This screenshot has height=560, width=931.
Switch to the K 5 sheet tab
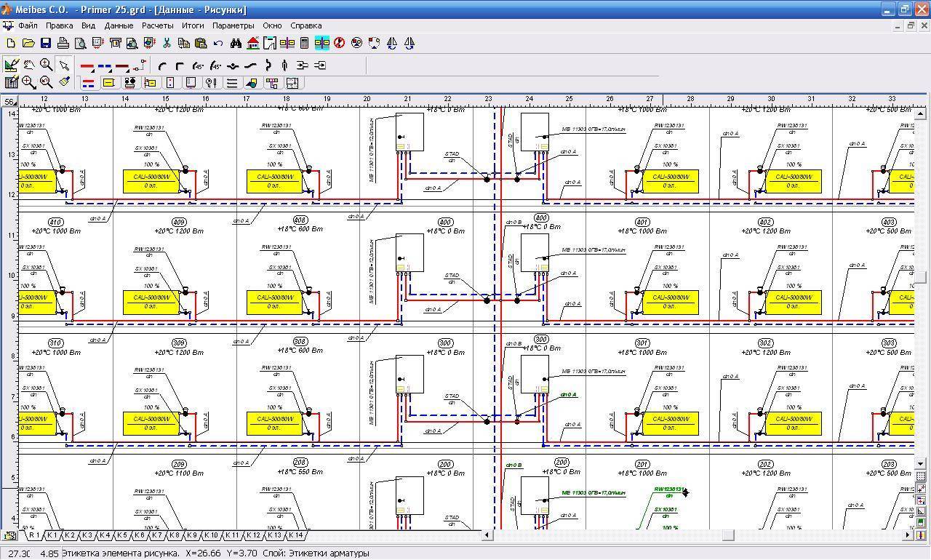pyautogui.click(x=121, y=535)
